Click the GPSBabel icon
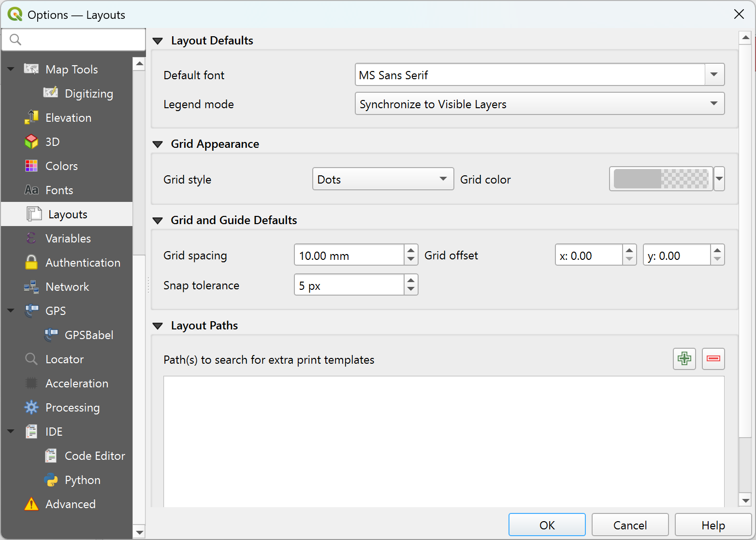This screenshot has width=756, height=540. click(51, 335)
